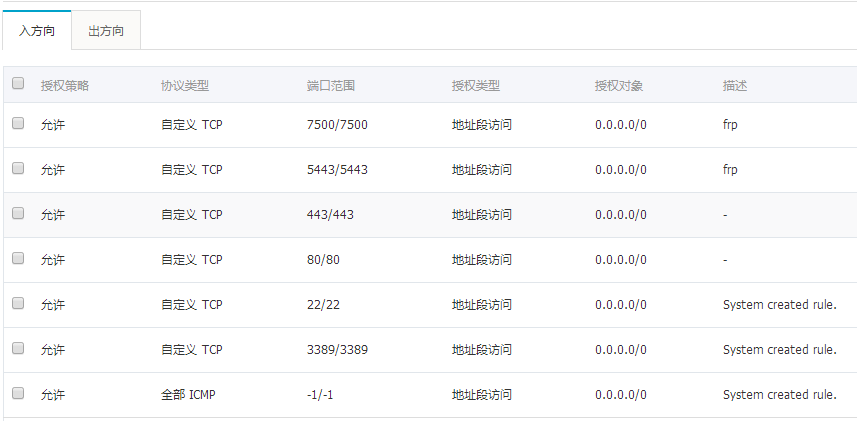857x421 pixels.
Task: Click the 描述 column header
Action: [x=734, y=86]
